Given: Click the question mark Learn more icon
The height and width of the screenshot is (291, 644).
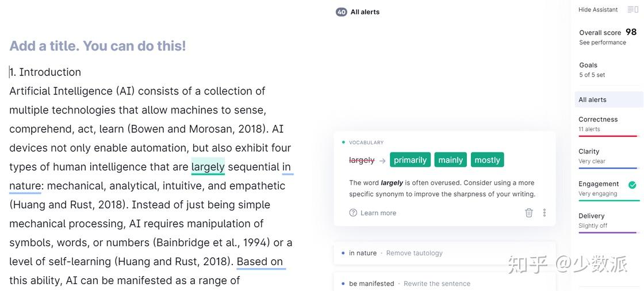Looking at the screenshot, I should click(x=353, y=213).
